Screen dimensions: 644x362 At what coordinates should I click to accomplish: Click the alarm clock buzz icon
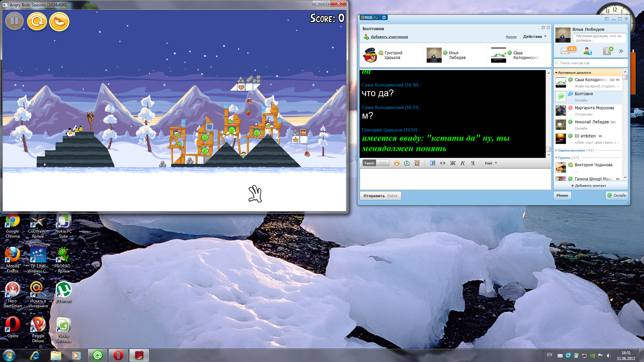point(417,163)
